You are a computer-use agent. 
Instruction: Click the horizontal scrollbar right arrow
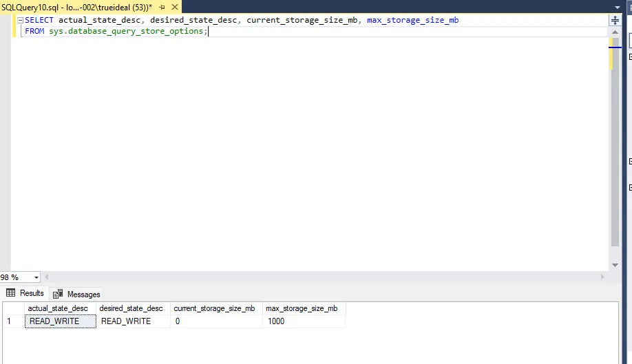603,277
